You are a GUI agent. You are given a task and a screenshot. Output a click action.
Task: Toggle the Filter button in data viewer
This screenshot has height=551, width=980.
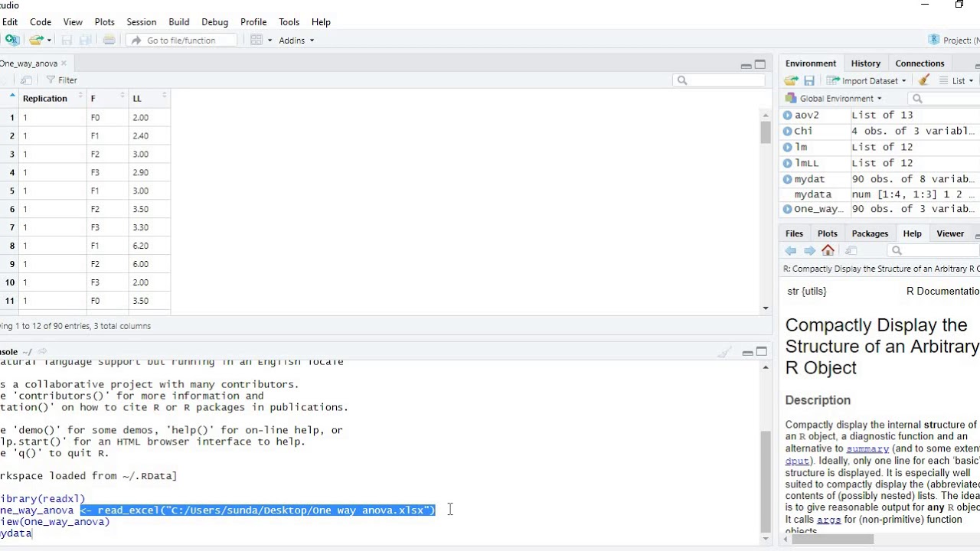(x=61, y=80)
